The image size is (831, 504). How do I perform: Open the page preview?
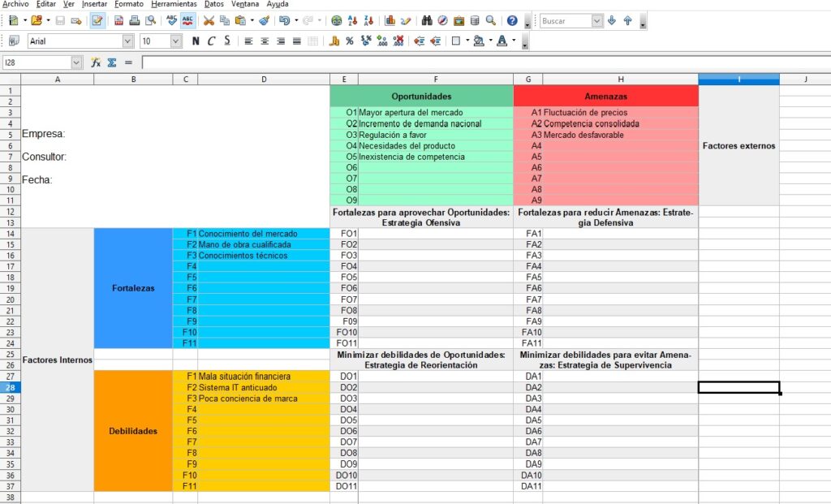[x=151, y=20]
